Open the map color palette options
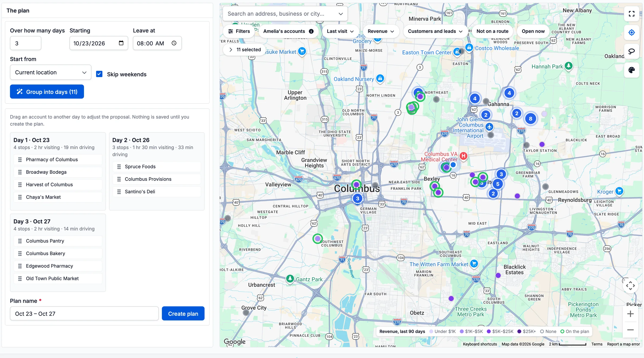Image resolution: width=644 pixels, height=358 pixels. (631, 70)
